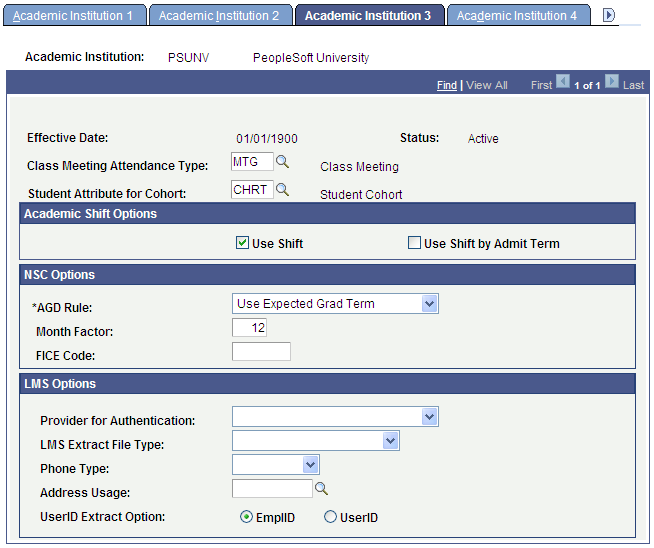
Task: Select the Academic Institution 3 tab
Action: pos(370,15)
